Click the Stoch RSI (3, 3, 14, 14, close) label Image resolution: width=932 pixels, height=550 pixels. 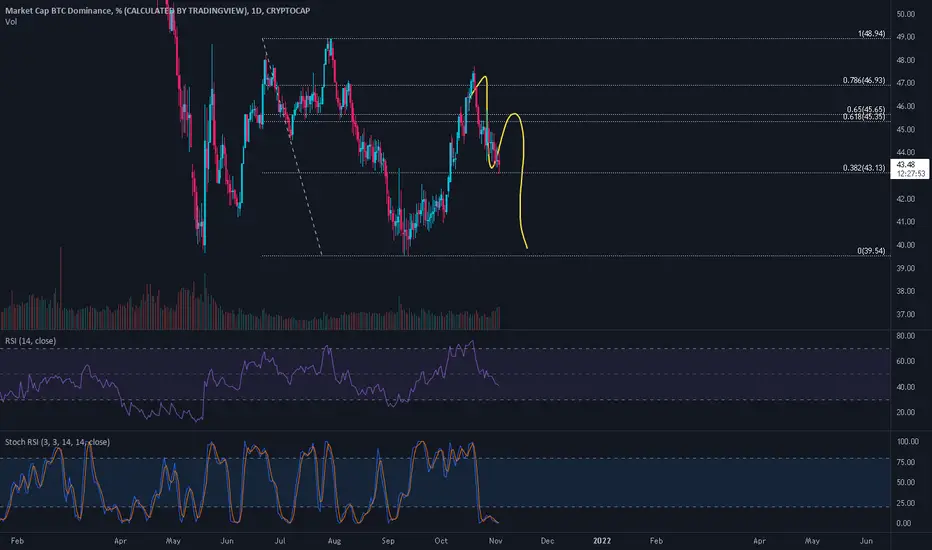coord(57,442)
